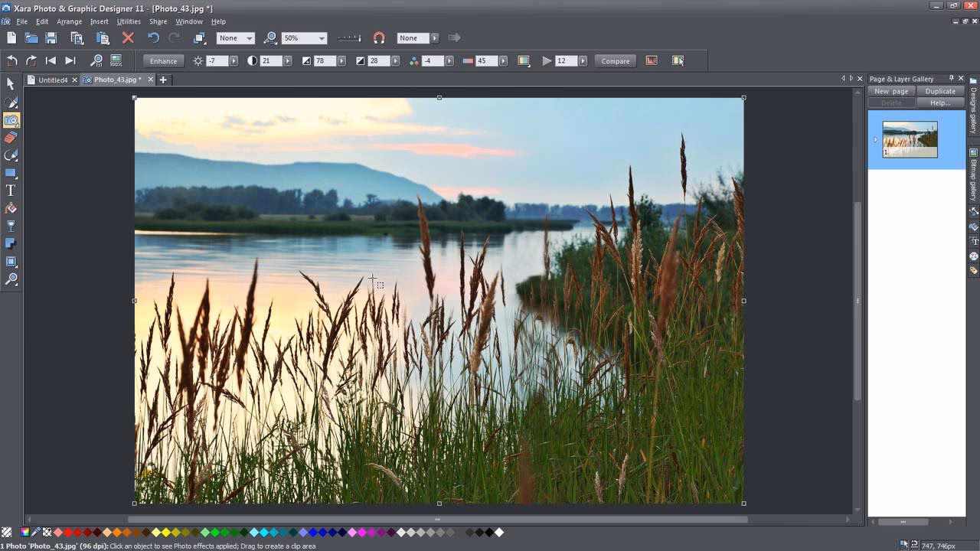Select the Zoom tool at toolbar bottom
Image resolution: width=980 pixels, height=551 pixels.
[x=11, y=279]
